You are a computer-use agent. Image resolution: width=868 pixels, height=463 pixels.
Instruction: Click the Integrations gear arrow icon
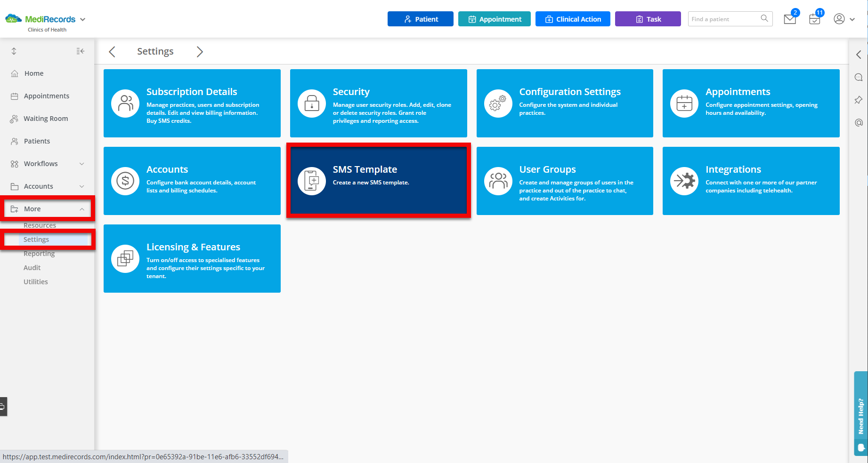(684, 181)
